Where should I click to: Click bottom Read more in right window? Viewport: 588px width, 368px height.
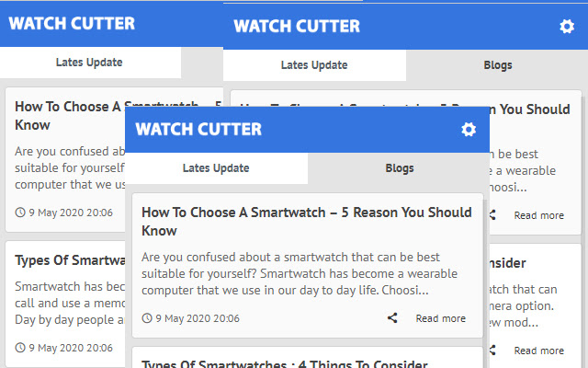pyautogui.click(x=539, y=351)
